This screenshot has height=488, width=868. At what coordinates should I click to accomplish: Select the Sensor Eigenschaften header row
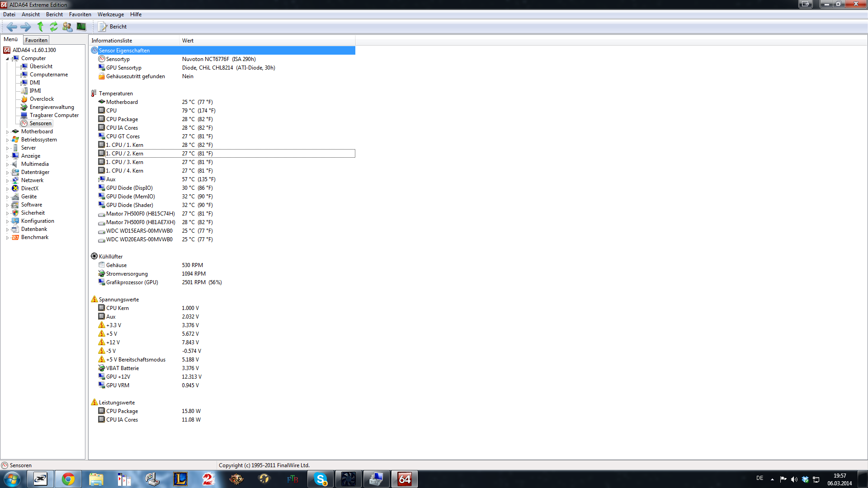coord(124,51)
